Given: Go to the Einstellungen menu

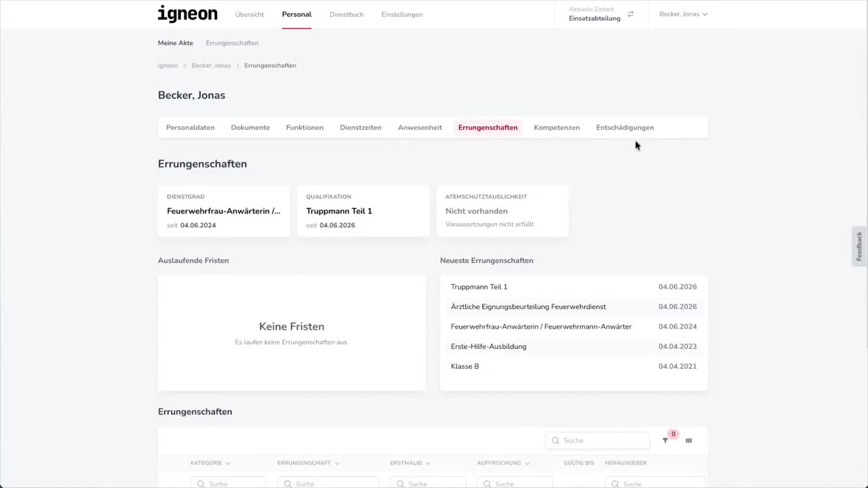Looking at the screenshot, I should click(x=402, y=14).
